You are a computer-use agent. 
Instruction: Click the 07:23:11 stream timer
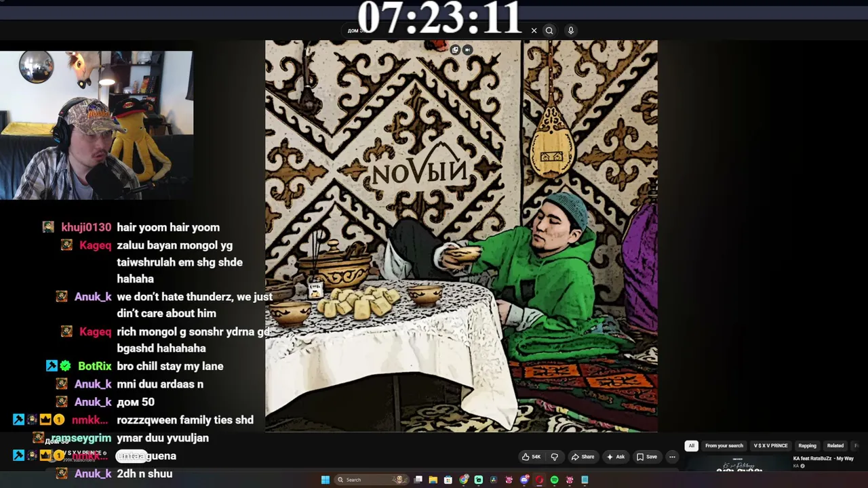click(439, 18)
